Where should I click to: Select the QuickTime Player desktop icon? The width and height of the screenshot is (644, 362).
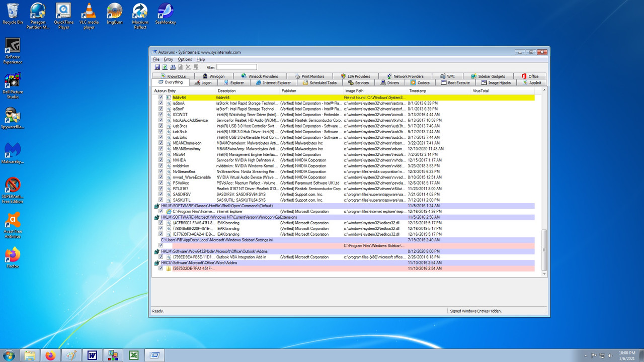[x=64, y=16]
